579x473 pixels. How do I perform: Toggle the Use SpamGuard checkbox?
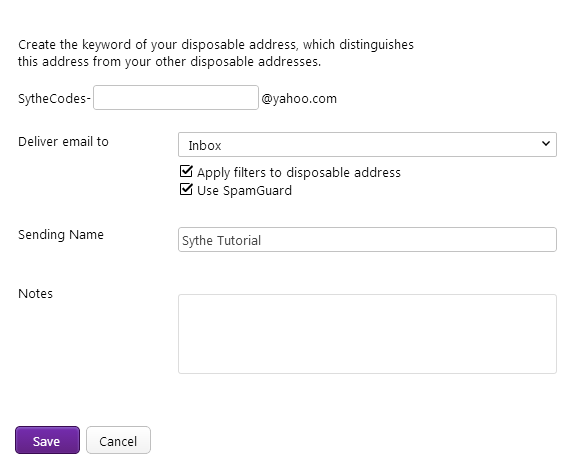(186, 189)
